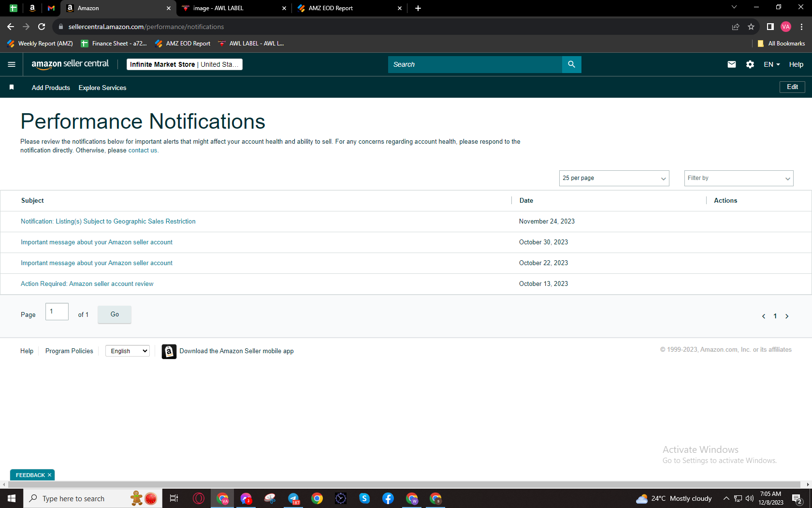Click the horizontal scrollbar
This screenshot has height=508, width=812.
coord(404,484)
